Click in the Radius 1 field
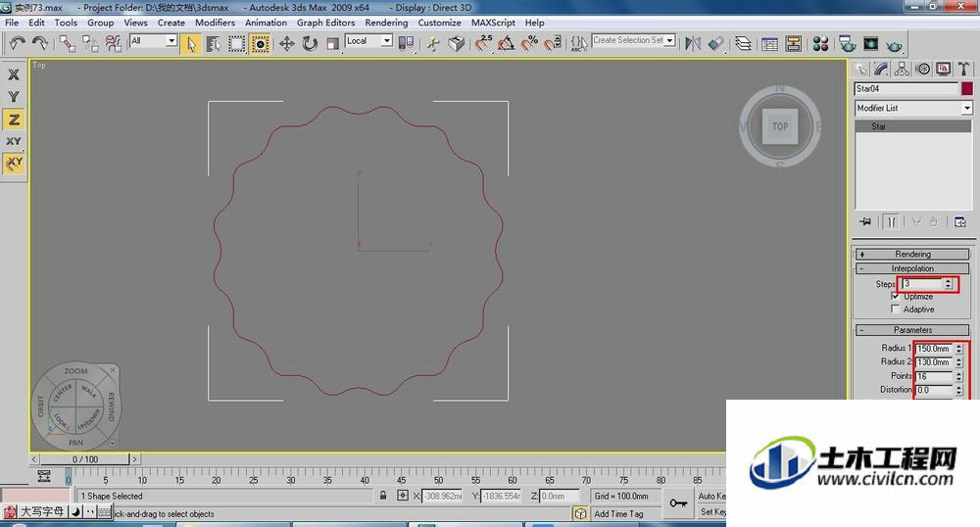980x527 pixels. click(934, 349)
